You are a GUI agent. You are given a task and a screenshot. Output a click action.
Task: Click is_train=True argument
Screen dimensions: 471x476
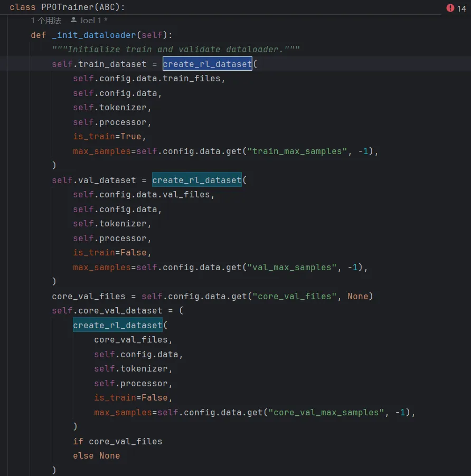pos(107,136)
